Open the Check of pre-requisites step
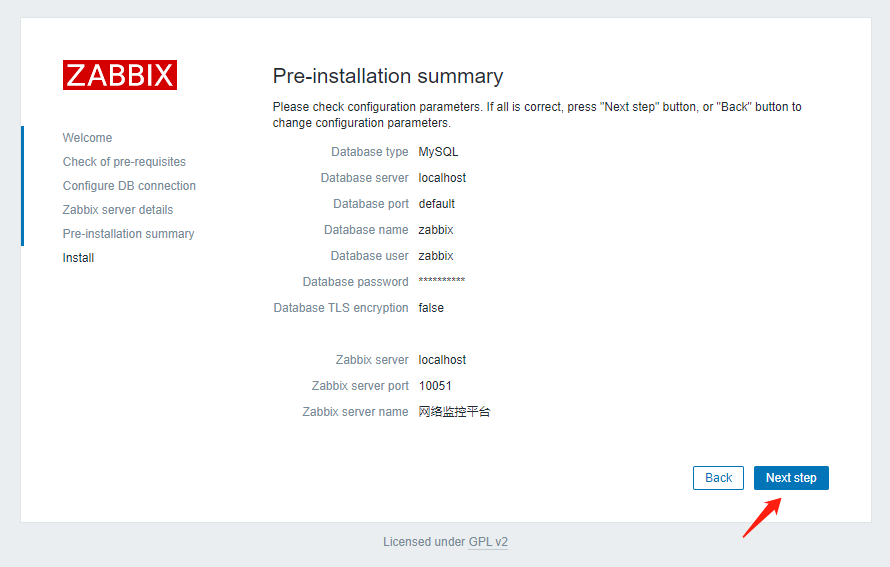890x567 pixels. click(x=124, y=162)
